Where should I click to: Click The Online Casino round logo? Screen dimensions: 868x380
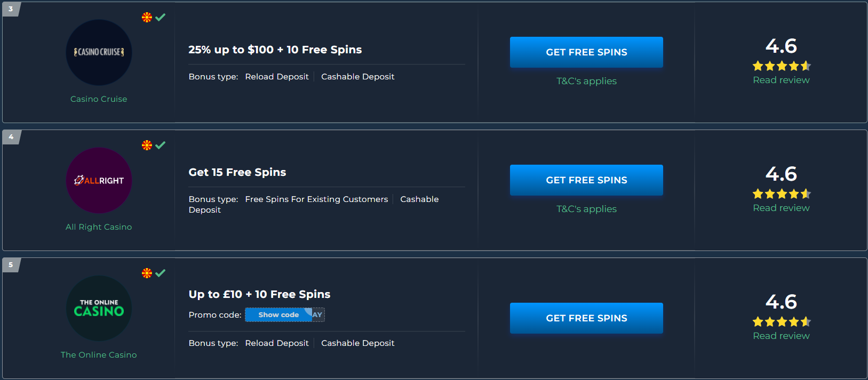99,308
